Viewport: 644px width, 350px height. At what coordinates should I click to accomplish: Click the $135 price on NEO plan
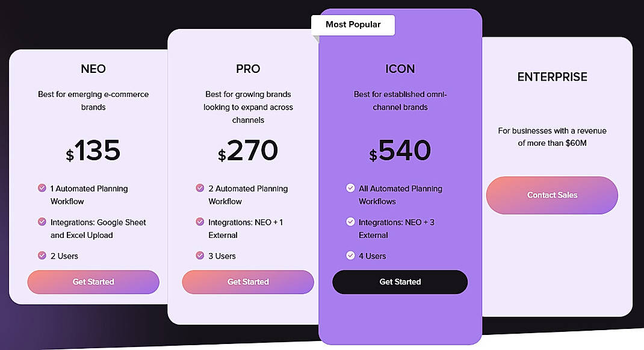(93, 151)
